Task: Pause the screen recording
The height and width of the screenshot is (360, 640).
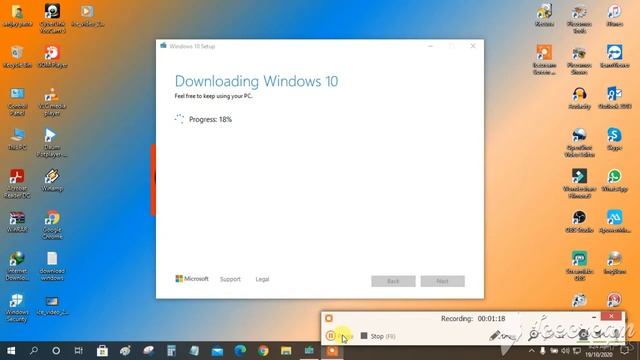Action: tap(339, 336)
